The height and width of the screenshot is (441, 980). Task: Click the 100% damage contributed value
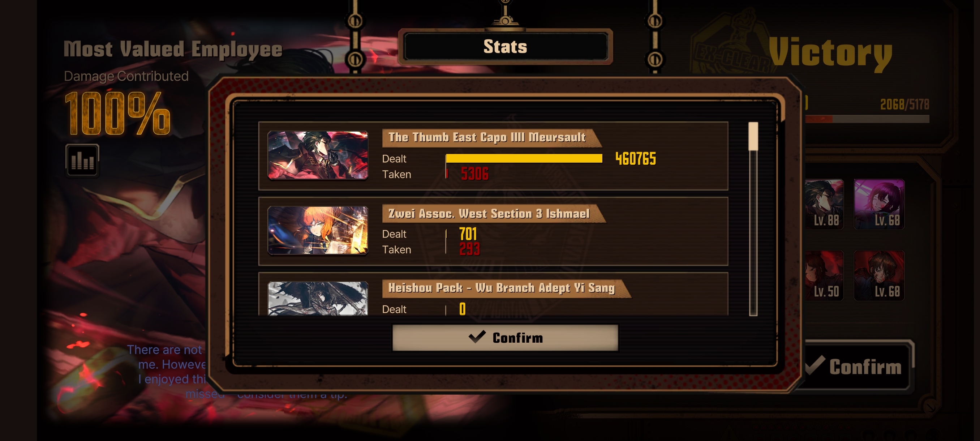coord(117,114)
